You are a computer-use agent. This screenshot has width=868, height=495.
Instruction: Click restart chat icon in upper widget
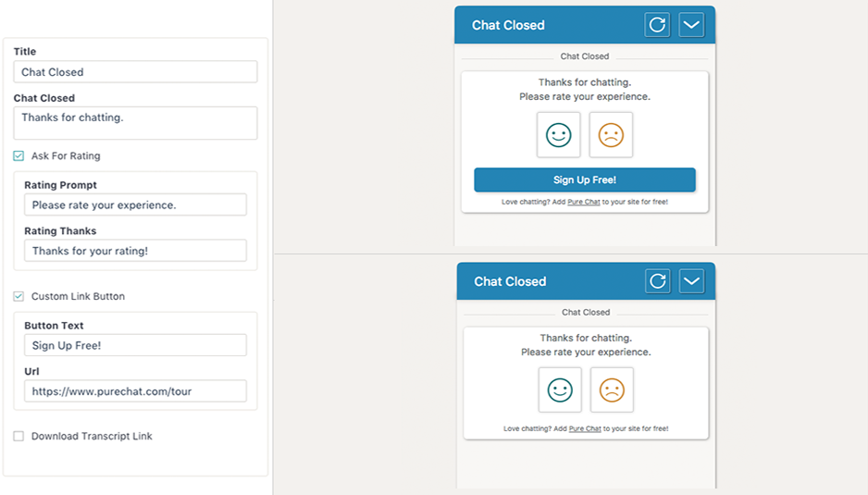click(x=657, y=25)
